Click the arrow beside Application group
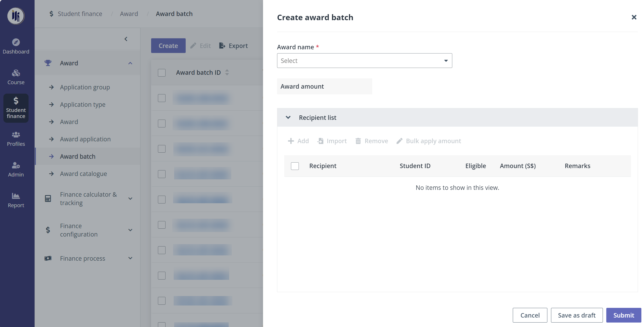Viewport: 644px width, 327px height. [x=51, y=87]
